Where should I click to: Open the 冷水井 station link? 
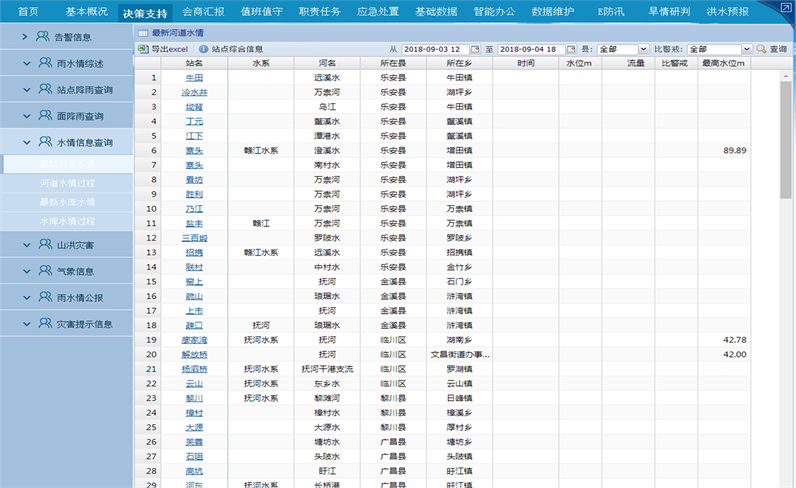(194, 92)
